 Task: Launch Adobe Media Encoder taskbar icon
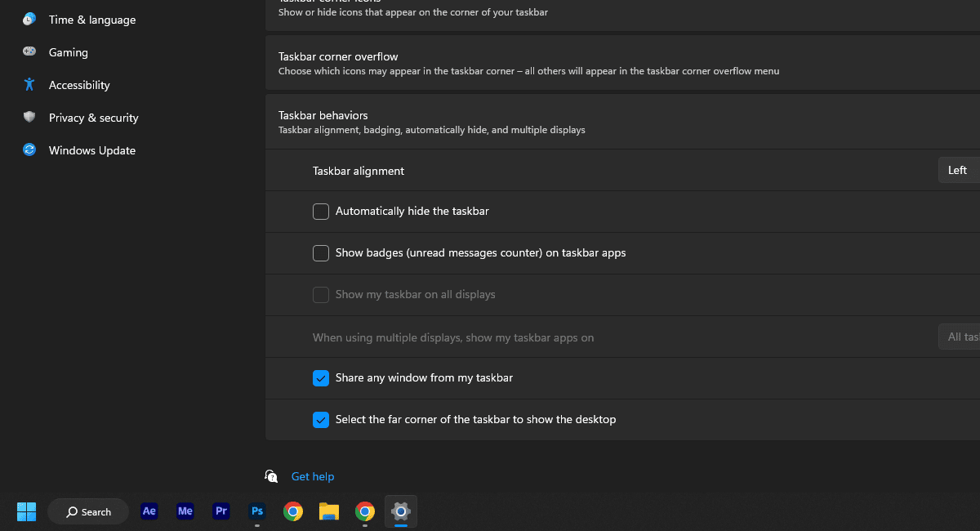(185, 511)
